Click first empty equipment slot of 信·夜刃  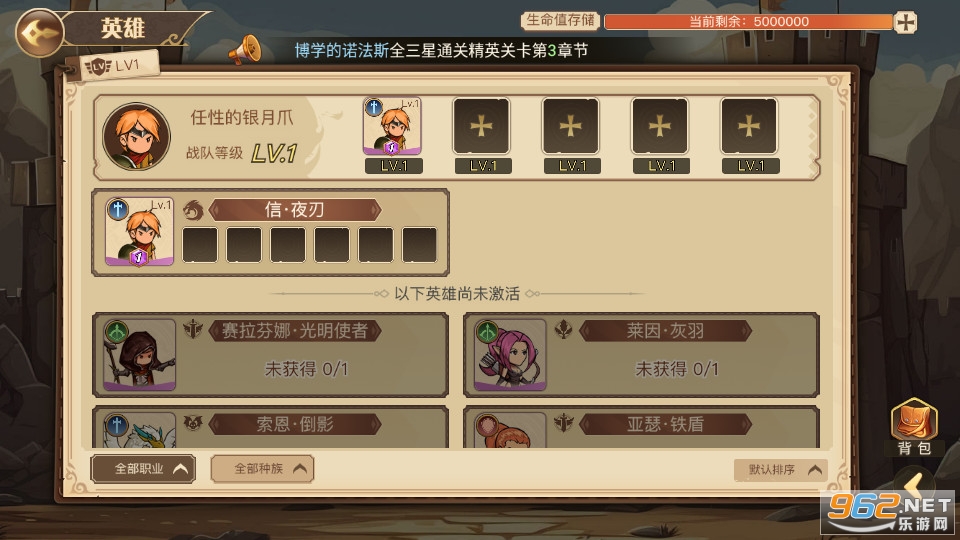click(200, 245)
